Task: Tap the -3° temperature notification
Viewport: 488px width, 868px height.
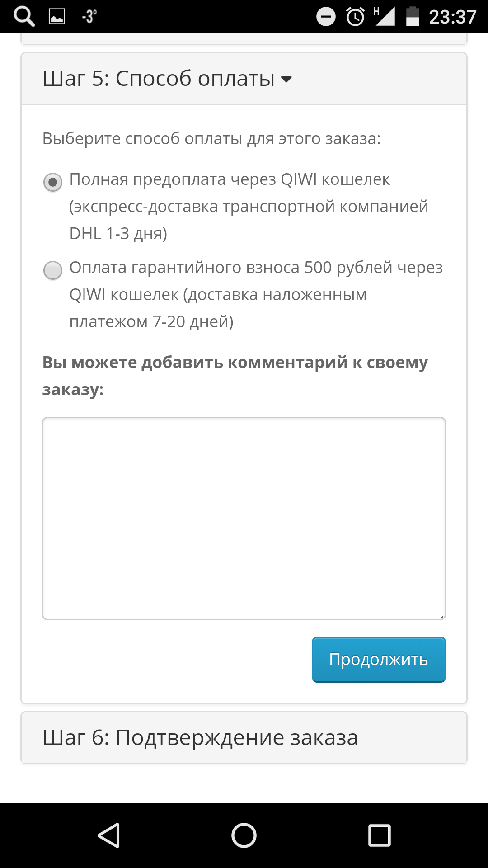Action: 89,17
